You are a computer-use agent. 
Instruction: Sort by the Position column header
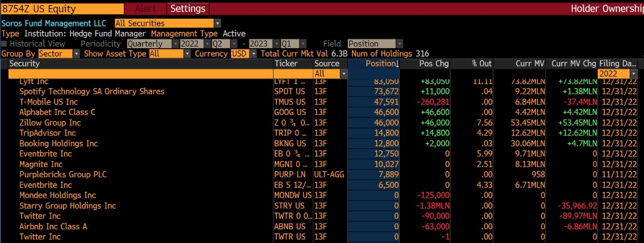pos(374,64)
